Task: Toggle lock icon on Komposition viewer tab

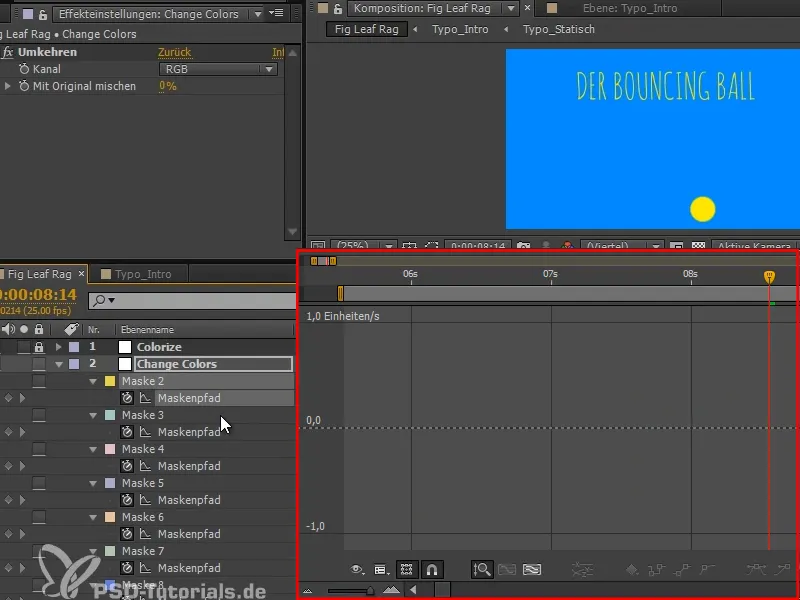Action: [337, 8]
